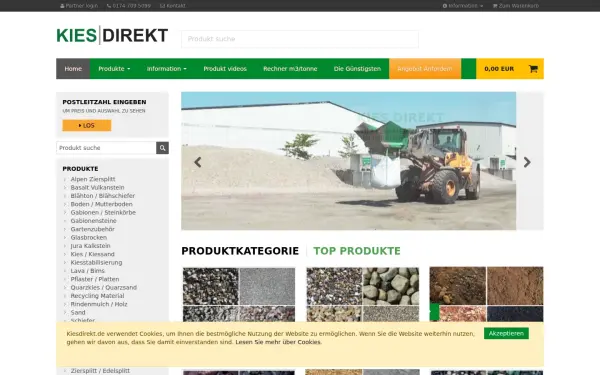
Task: Open Lesen Sie mehr über Cookies link
Action: [278, 342]
